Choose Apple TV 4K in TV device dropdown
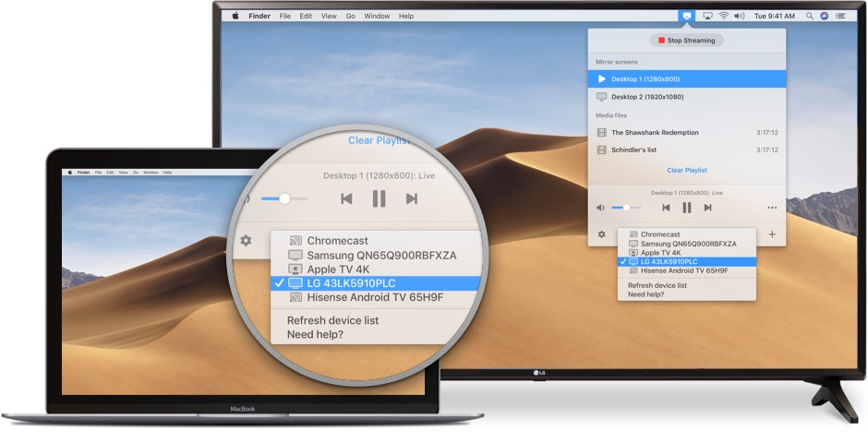 (x=686, y=253)
